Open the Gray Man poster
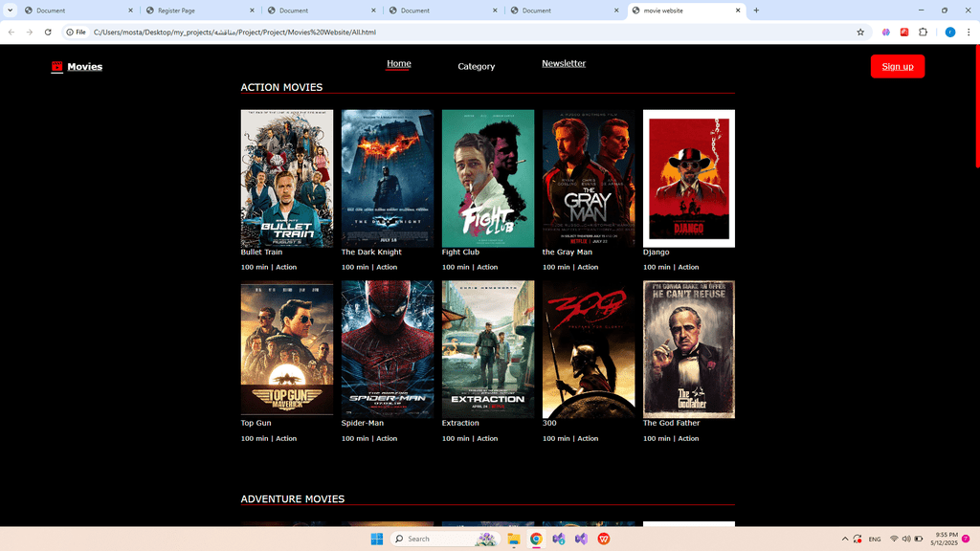 pyautogui.click(x=589, y=179)
